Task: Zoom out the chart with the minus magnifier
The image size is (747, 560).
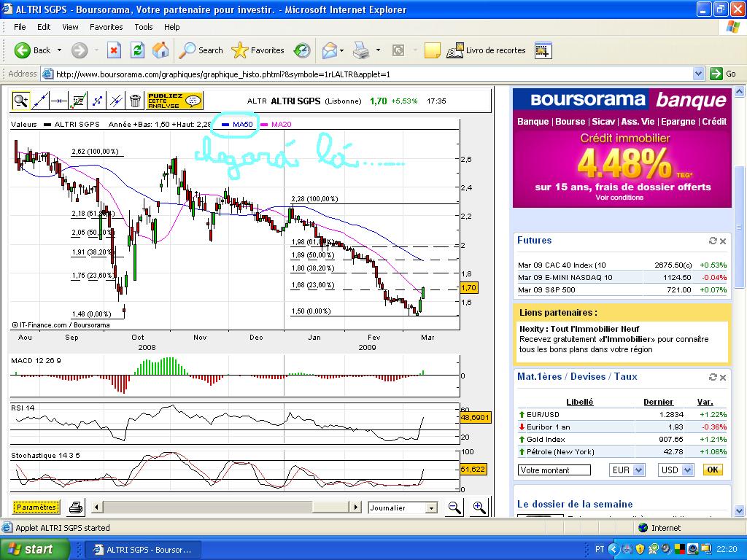Action: pyautogui.click(x=455, y=507)
